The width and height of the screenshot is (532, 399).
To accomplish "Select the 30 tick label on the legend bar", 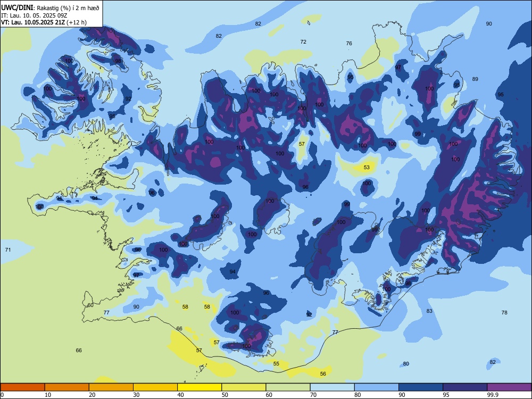I will click(x=136, y=395).
